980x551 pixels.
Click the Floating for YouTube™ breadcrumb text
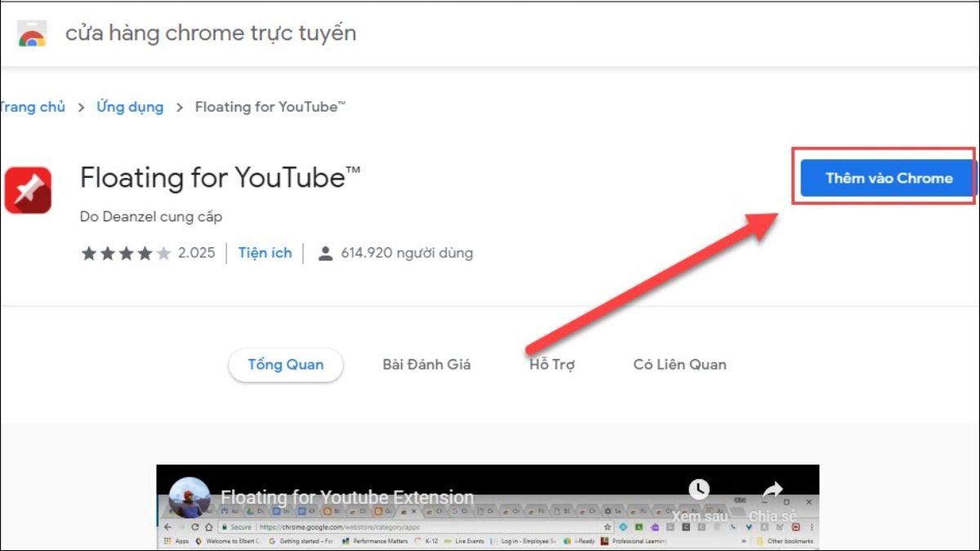pyautogui.click(x=270, y=107)
